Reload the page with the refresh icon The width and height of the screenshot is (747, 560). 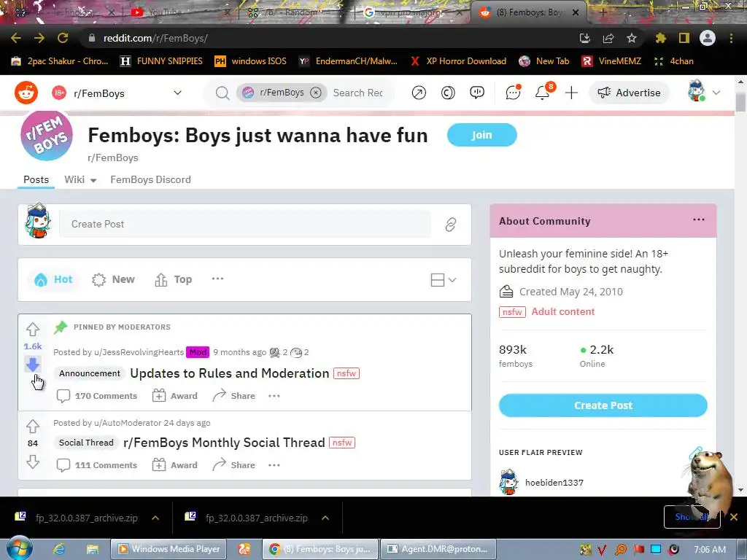click(x=63, y=38)
